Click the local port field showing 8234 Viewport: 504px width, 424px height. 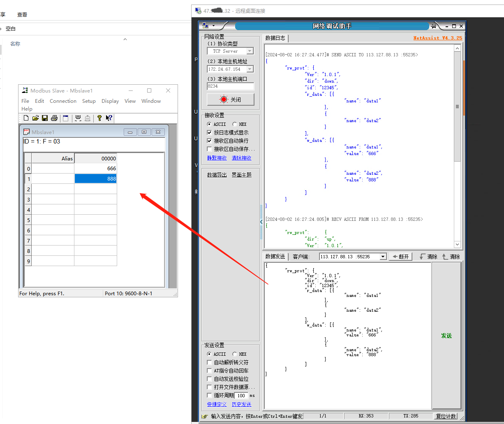[x=230, y=86]
